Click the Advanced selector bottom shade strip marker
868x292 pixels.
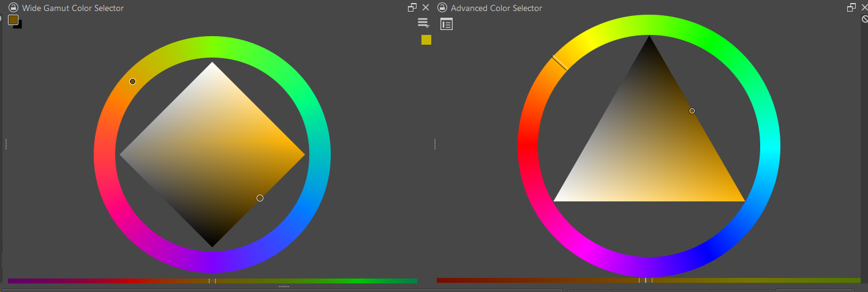pos(646,280)
